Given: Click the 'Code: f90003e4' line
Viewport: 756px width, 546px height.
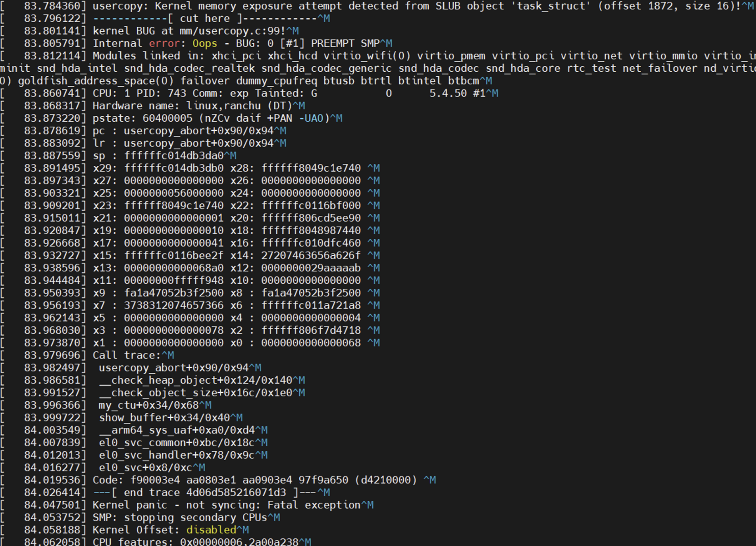Looking at the screenshot, I should coord(255,480).
